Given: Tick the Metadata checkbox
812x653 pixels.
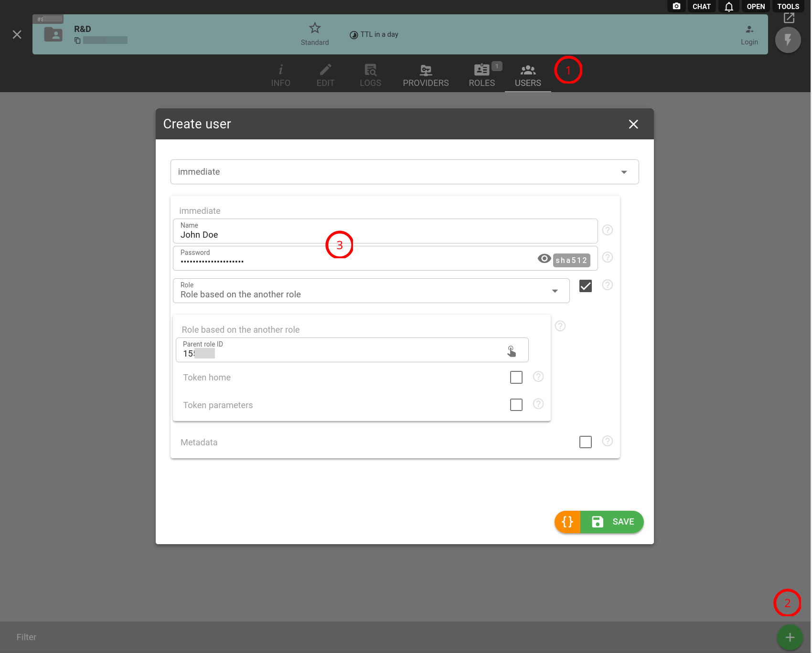Looking at the screenshot, I should point(585,442).
